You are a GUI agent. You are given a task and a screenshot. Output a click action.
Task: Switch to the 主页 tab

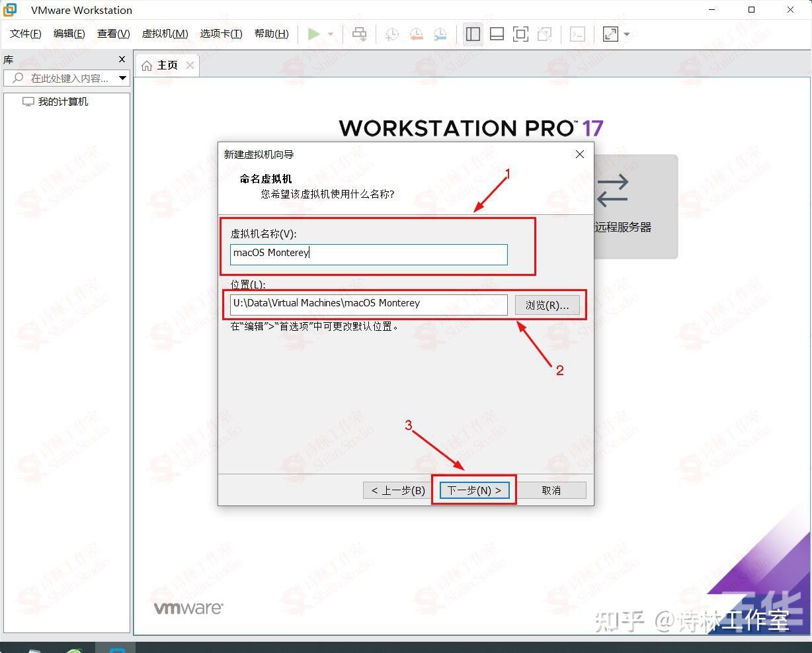coord(167,65)
